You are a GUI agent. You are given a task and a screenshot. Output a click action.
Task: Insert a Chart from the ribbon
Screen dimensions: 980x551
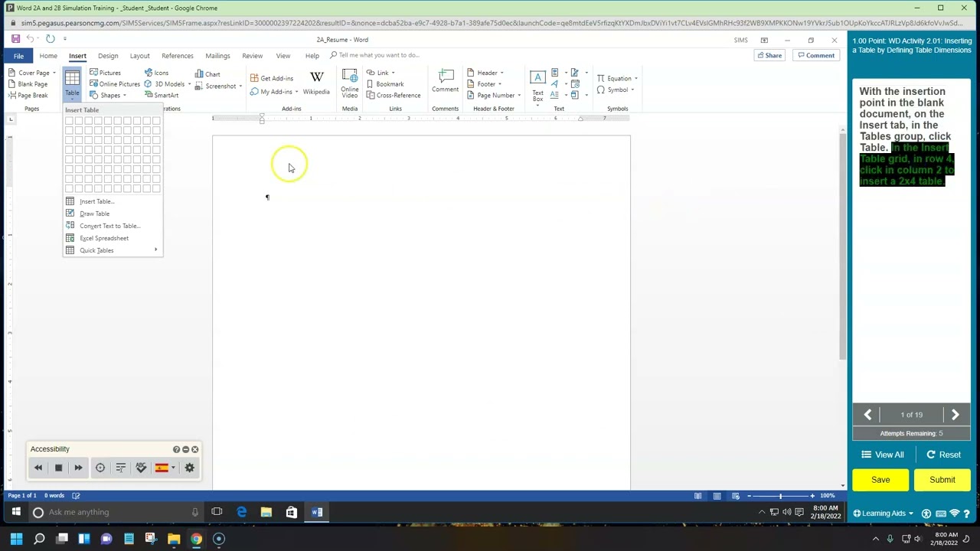pos(207,74)
